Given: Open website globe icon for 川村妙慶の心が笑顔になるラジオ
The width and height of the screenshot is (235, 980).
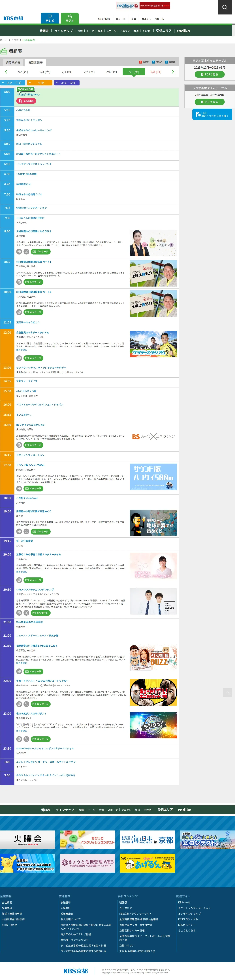Looking at the screenshot, I should (19, 251).
